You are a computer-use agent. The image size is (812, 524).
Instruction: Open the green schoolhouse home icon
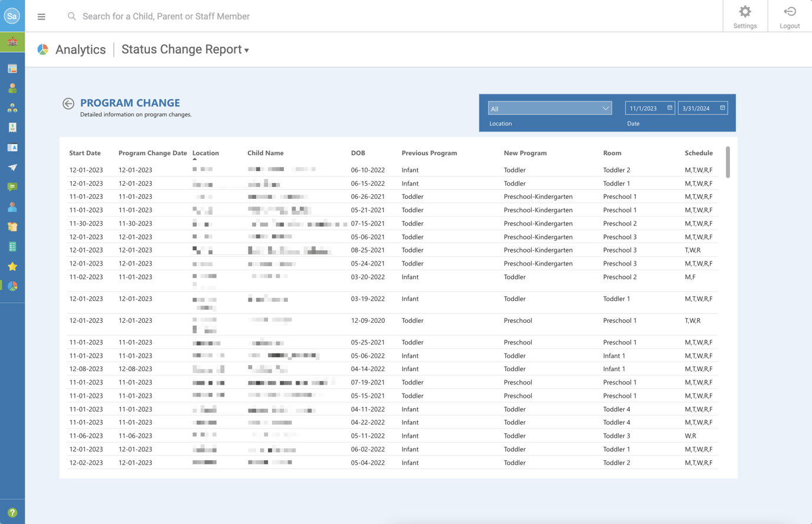point(12,41)
